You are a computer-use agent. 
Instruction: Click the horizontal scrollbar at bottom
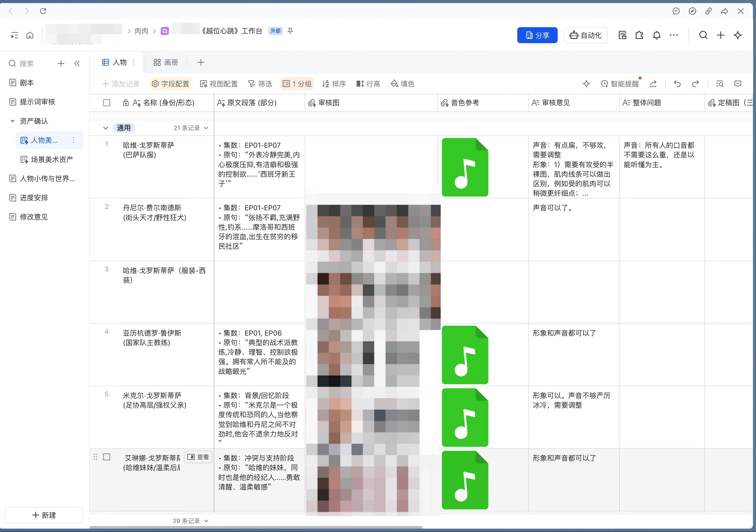point(256,528)
